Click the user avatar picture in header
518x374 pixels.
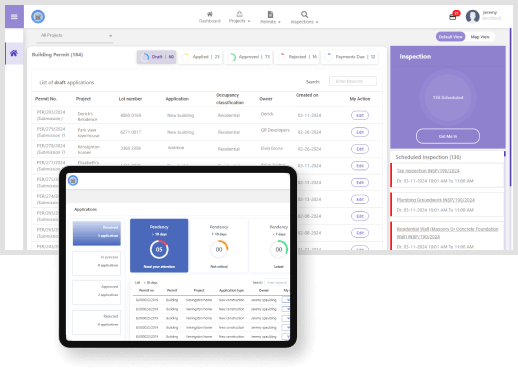(472, 16)
